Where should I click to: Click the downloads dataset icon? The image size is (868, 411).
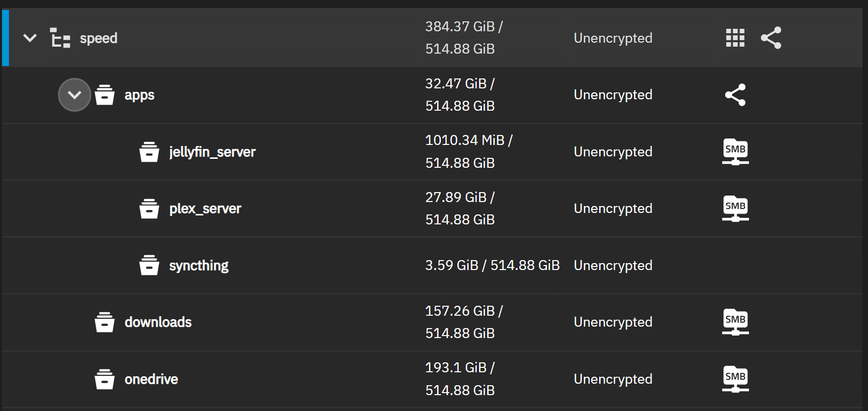(105, 322)
